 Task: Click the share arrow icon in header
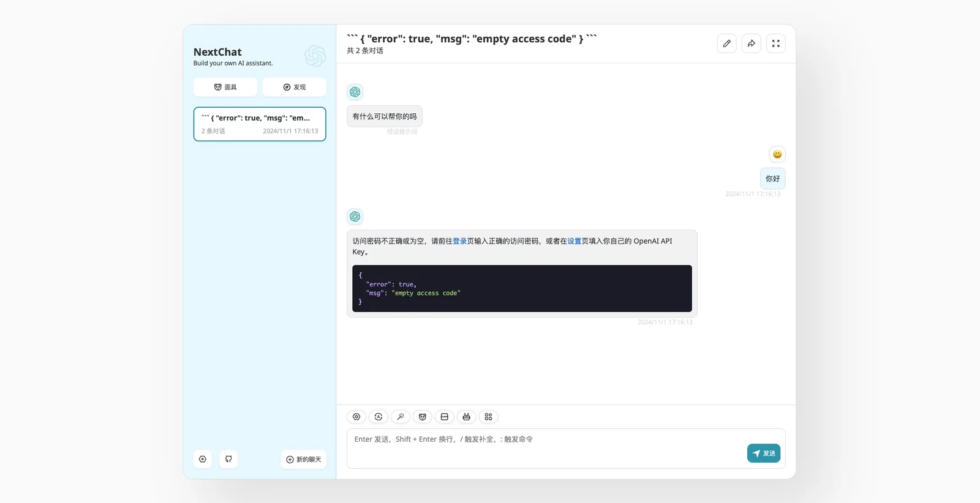coord(752,43)
